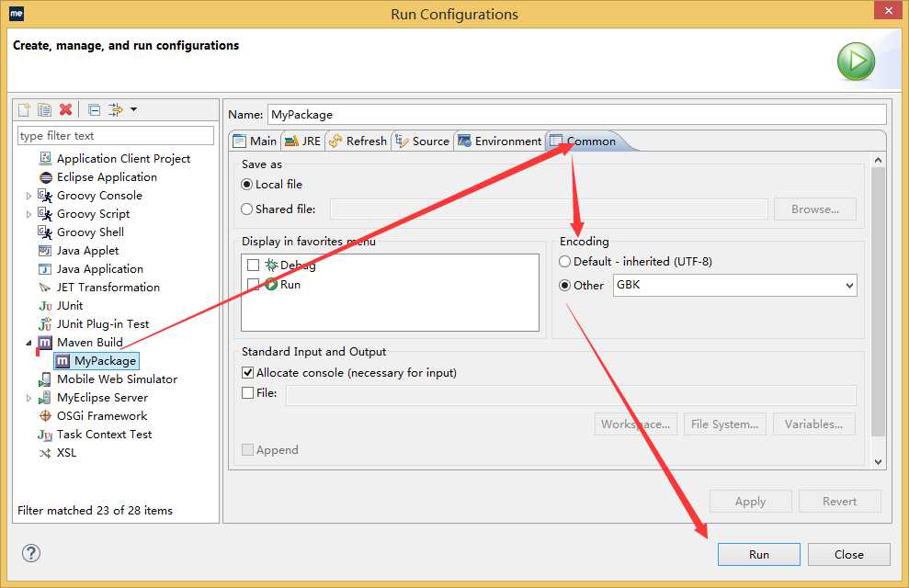
Task: Click the New launch configuration icon
Action: (24, 109)
